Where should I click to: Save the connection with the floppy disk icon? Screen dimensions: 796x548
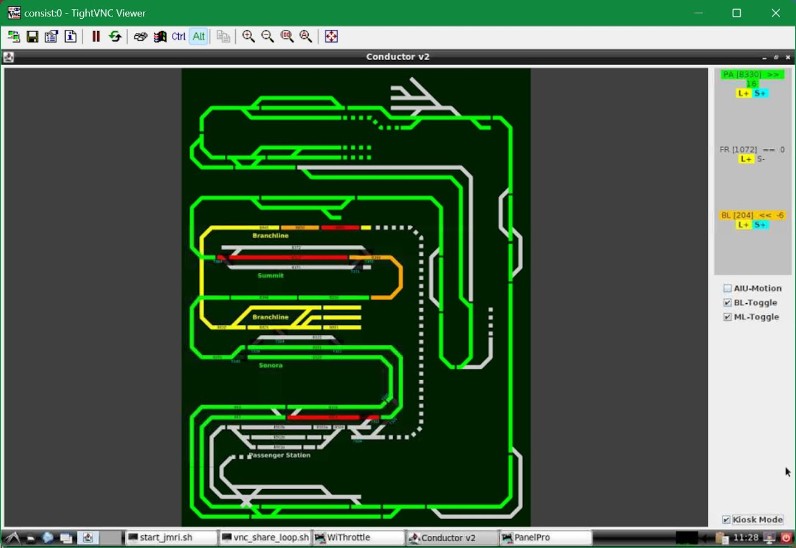[32, 37]
